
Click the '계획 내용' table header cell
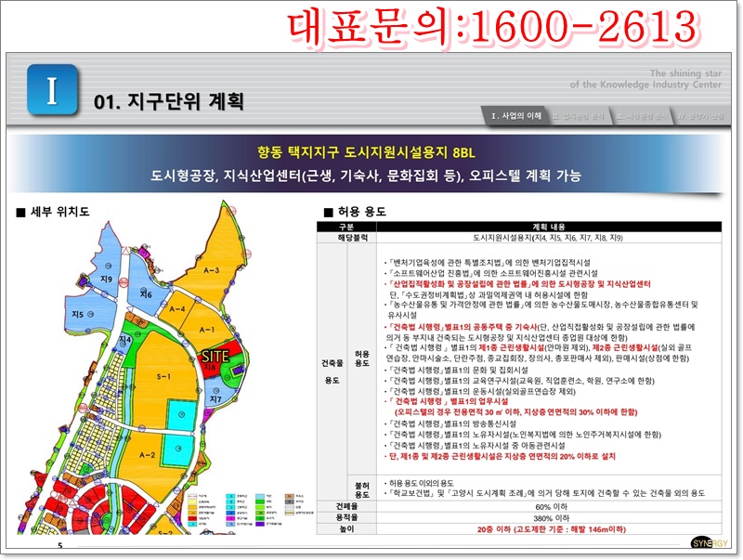(x=549, y=227)
